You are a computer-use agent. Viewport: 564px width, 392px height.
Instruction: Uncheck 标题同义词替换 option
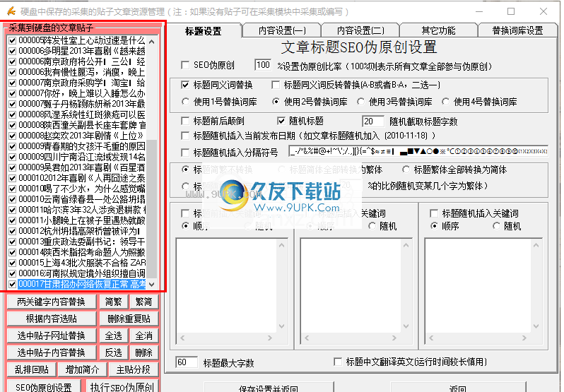pos(185,85)
